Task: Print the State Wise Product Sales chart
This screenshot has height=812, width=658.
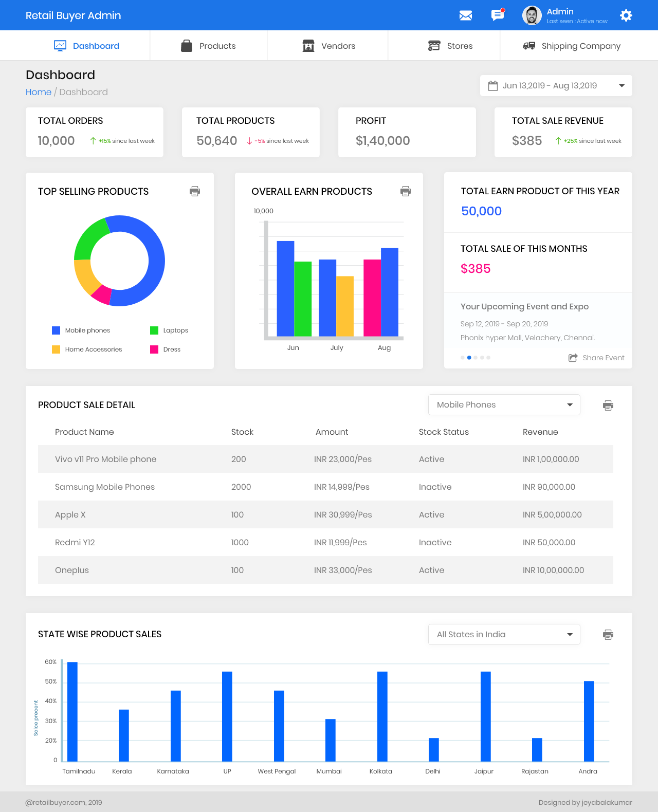Action: pyautogui.click(x=608, y=635)
